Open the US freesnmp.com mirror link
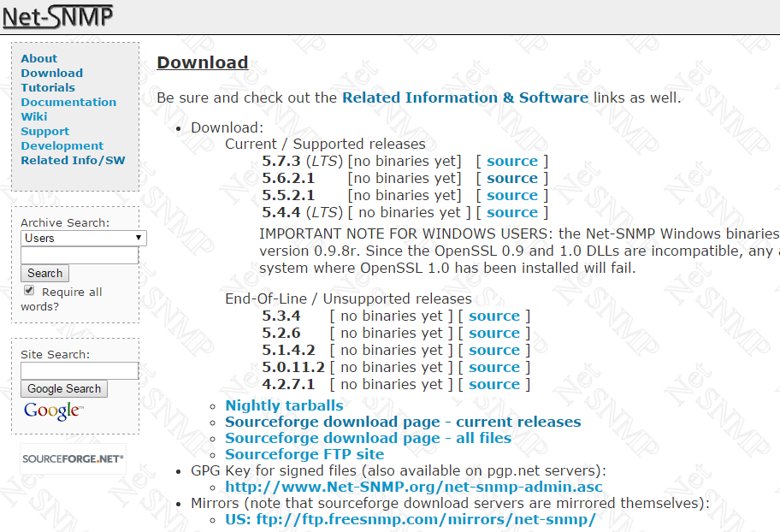 point(411,519)
